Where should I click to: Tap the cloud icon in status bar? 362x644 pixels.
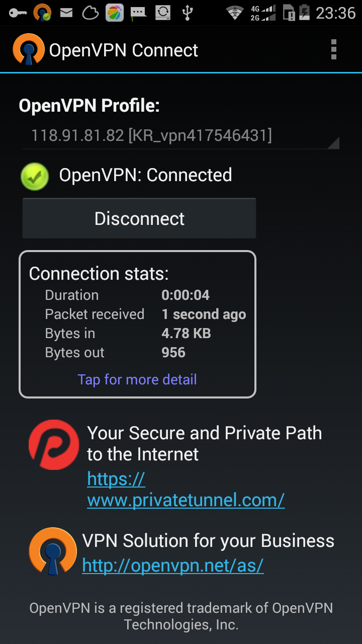pyautogui.click(x=90, y=13)
